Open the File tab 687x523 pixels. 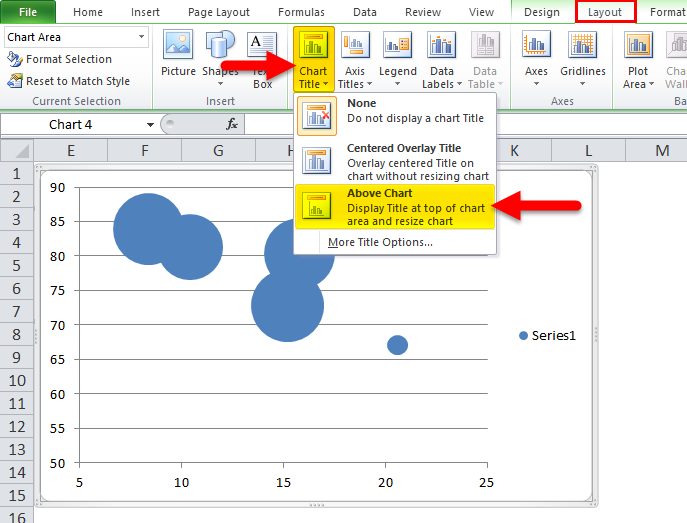click(28, 12)
